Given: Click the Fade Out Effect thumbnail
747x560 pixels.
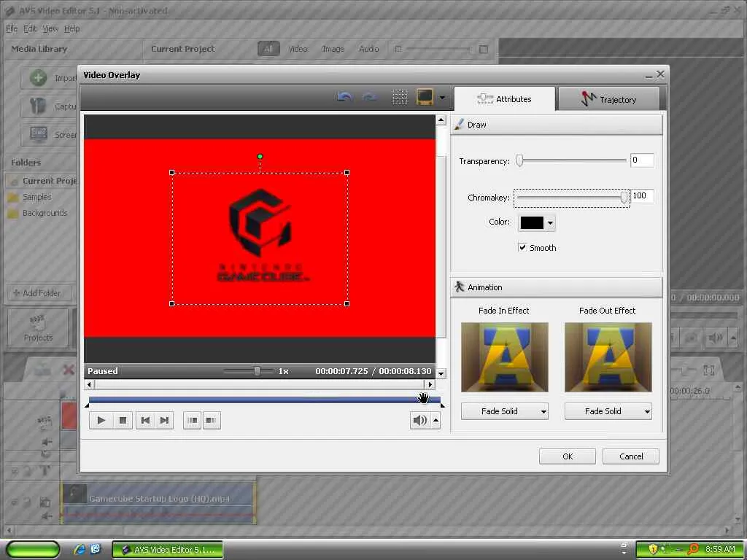Looking at the screenshot, I should pos(608,357).
